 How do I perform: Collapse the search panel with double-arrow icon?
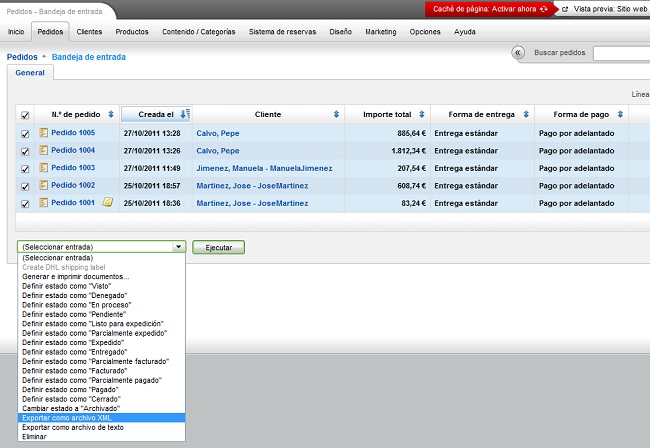click(518, 53)
